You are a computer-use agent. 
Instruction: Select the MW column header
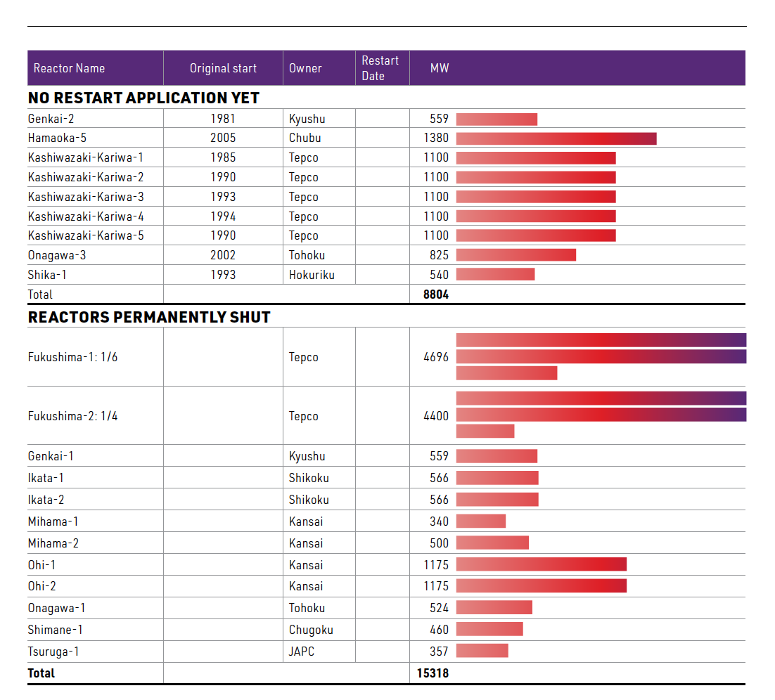[x=440, y=68]
